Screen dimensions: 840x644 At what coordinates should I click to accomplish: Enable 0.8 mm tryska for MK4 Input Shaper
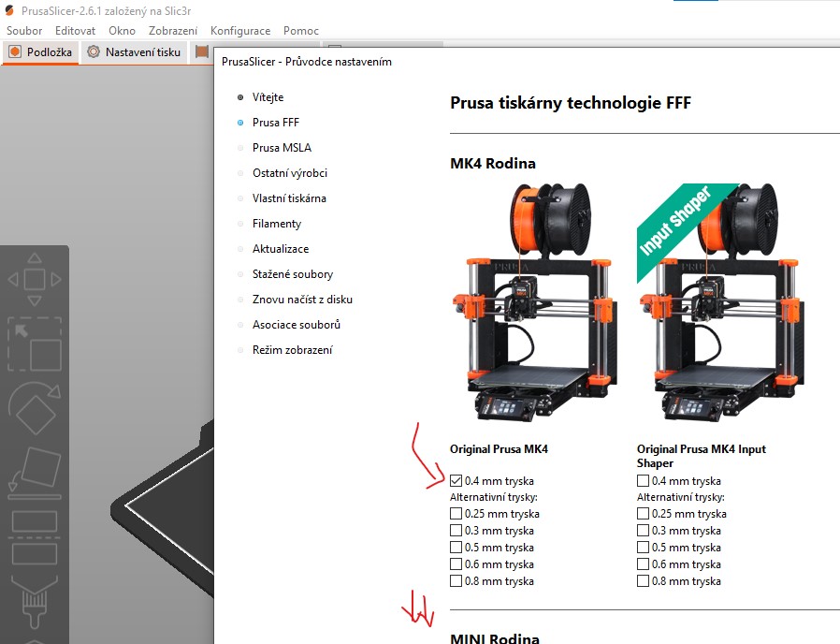click(x=644, y=581)
